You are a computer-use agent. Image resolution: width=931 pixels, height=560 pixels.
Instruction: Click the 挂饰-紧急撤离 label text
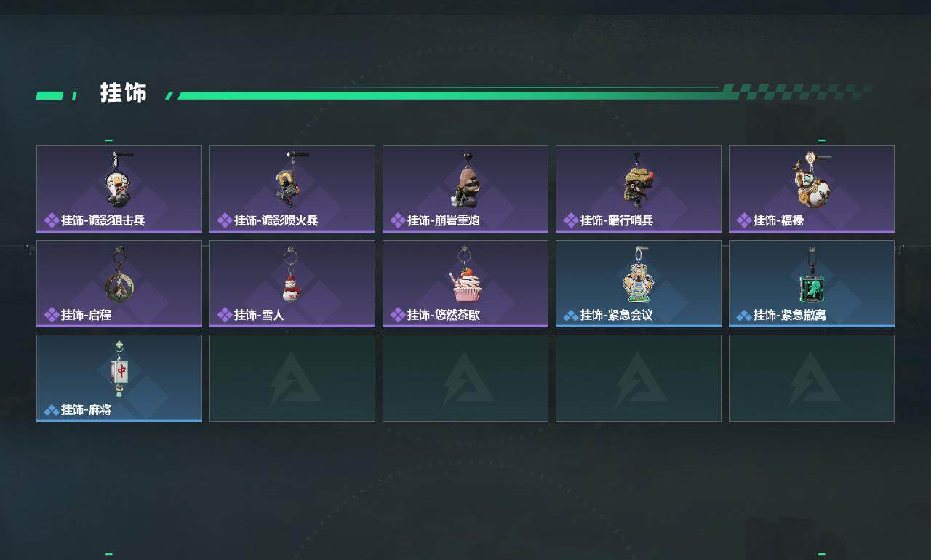(790, 315)
